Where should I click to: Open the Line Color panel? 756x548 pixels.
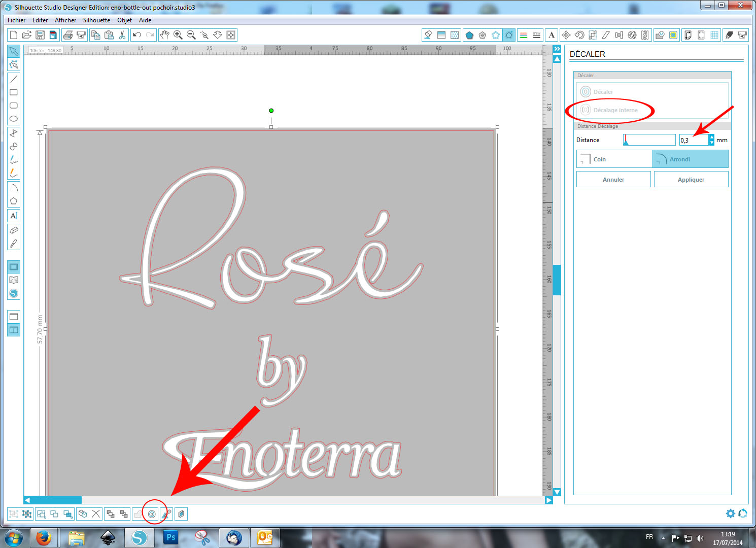click(x=523, y=35)
